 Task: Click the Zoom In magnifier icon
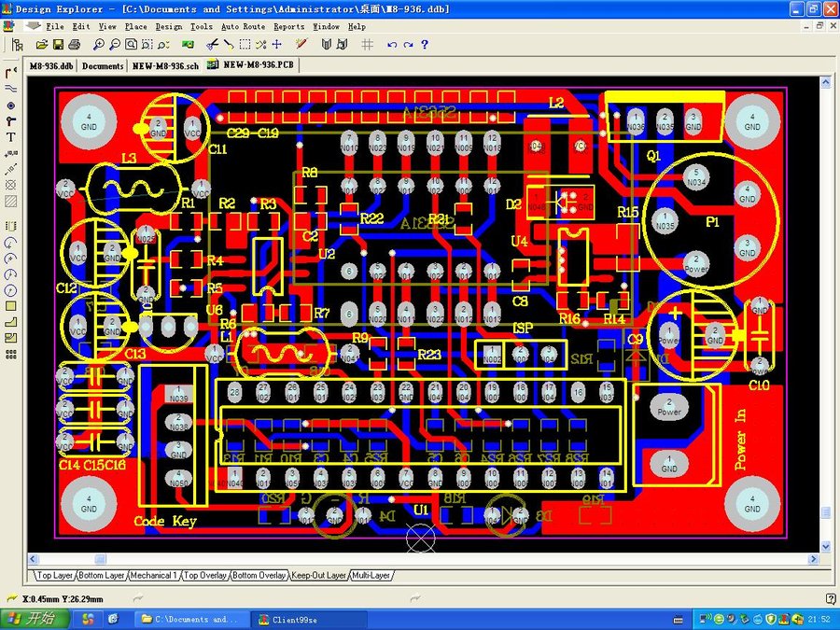(100, 44)
